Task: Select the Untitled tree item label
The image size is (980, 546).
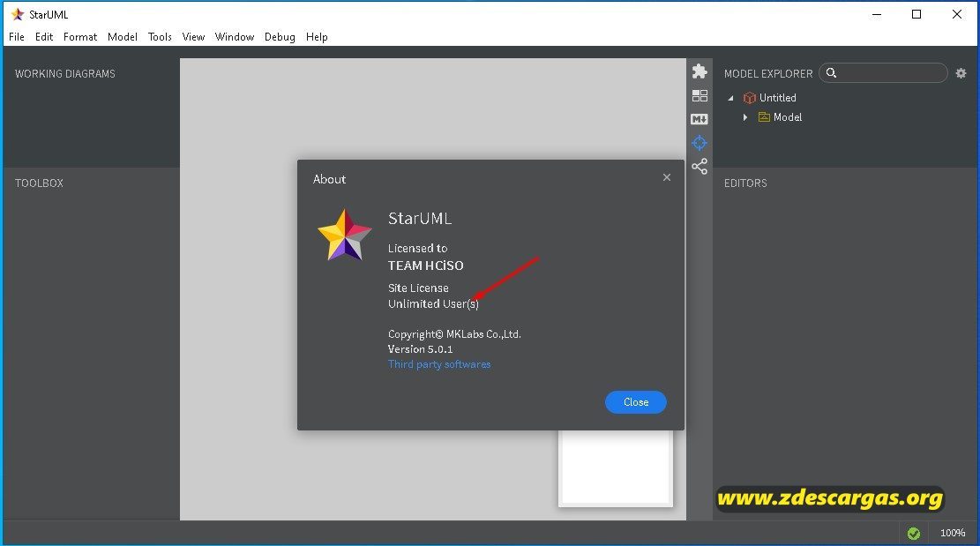Action: point(777,97)
